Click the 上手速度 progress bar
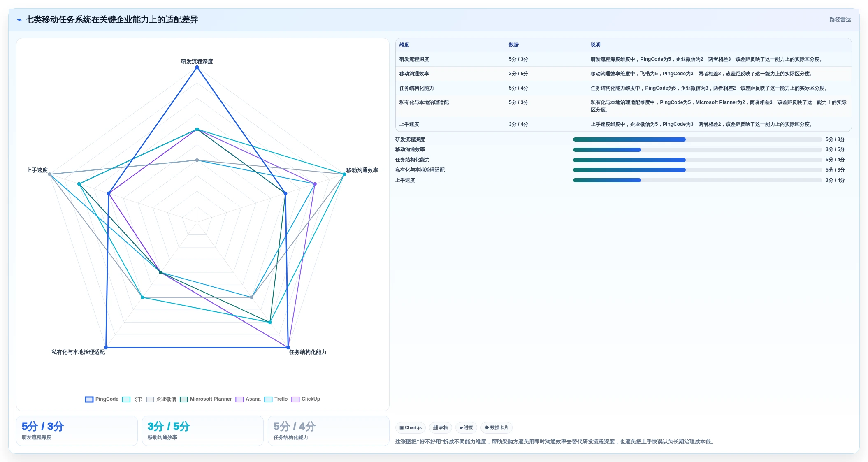The height and width of the screenshot is (462, 868). pos(697,180)
